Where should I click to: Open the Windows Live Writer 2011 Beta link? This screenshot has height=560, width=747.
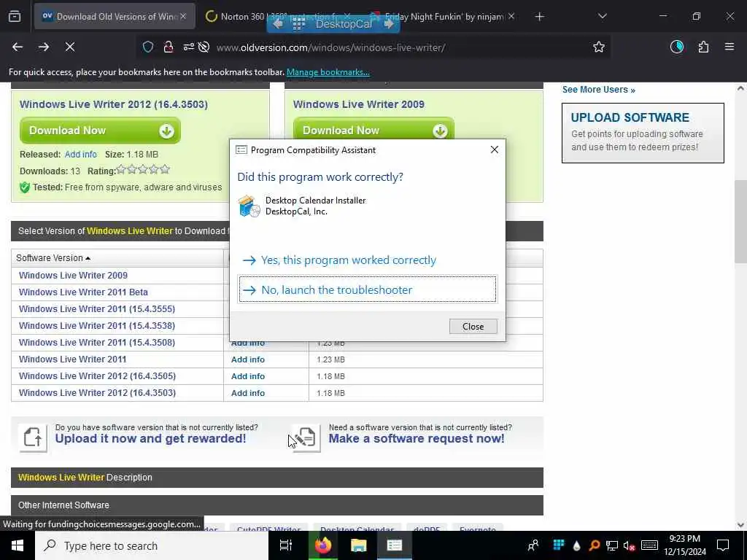(83, 292)
